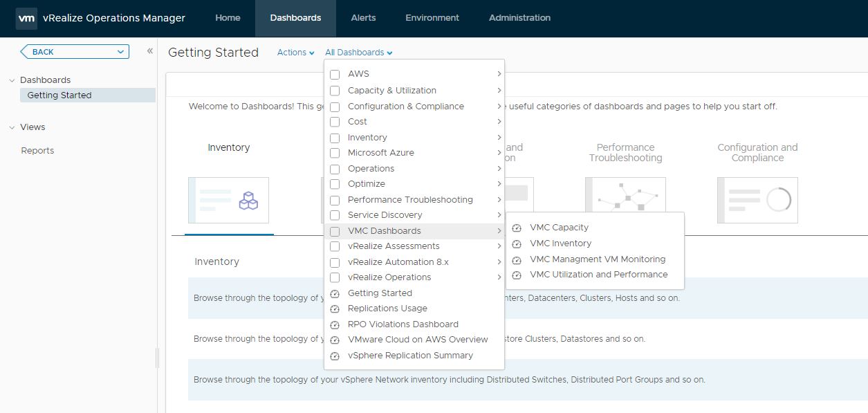This screenshot has width=868, height=413.
Task: Click the VMware logo in the header
Action: (x=27, y=18)
